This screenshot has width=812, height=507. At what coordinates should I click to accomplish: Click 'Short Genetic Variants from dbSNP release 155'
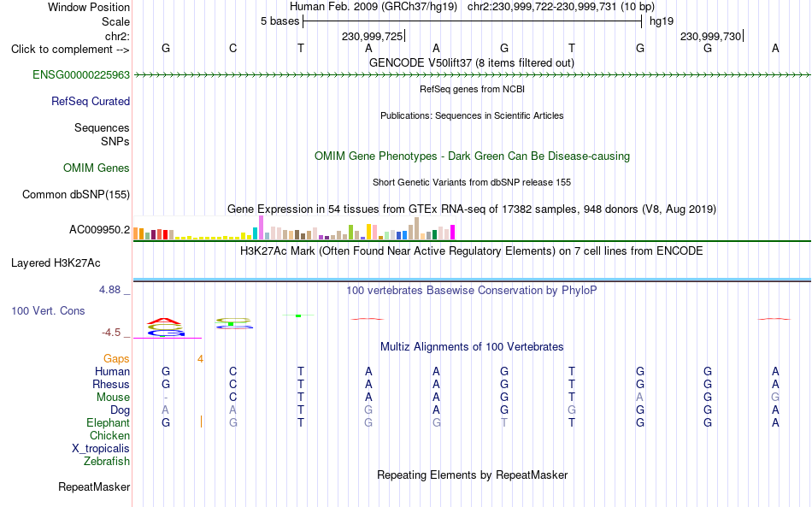(472, 182)
